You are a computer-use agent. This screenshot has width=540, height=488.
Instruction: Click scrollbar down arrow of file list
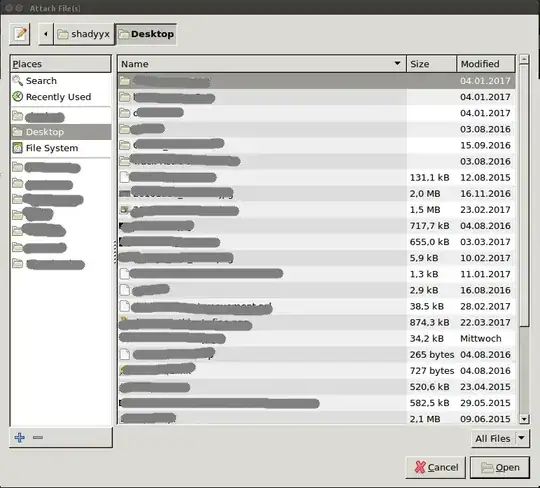click(524, 419)
